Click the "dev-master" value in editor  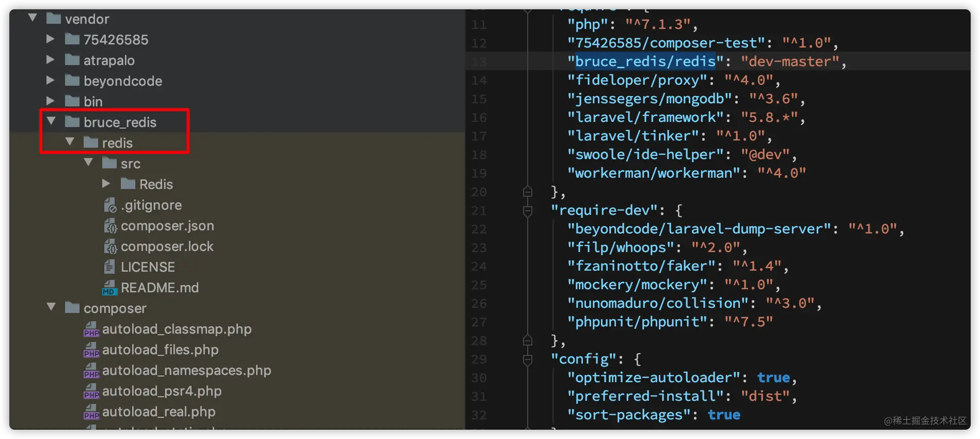click(790, 61)
